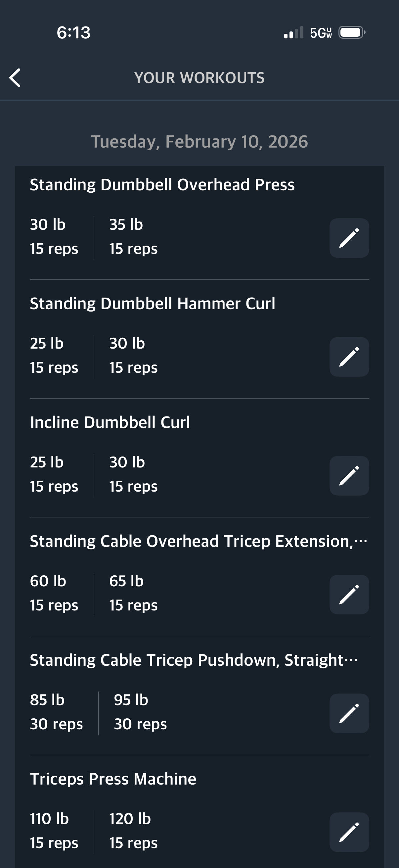
Task: Select the 35 lb overhead press set
Action: (133, 237)
